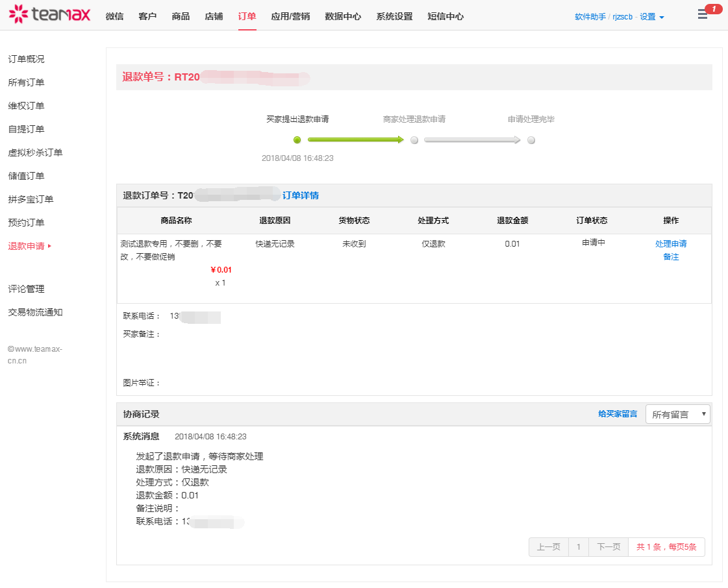Click the 备注 link in operations column
The height and width of the screenshot is (588, 728).
[x=671, y=257]
